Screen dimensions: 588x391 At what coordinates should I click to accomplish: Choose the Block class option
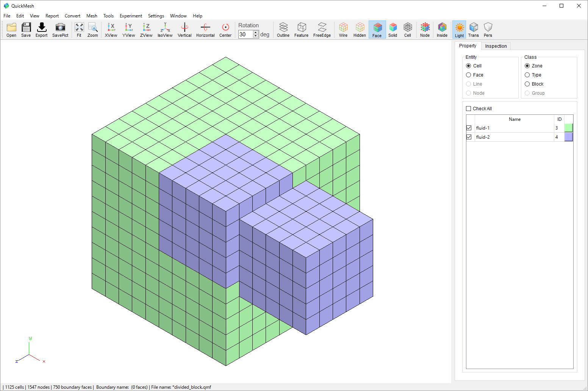click(527, 84)
